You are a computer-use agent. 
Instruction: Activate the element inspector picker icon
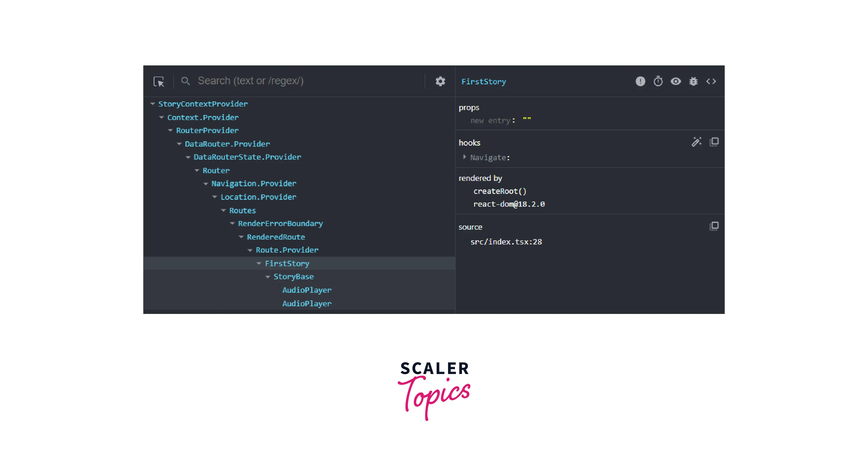(159, 81)
